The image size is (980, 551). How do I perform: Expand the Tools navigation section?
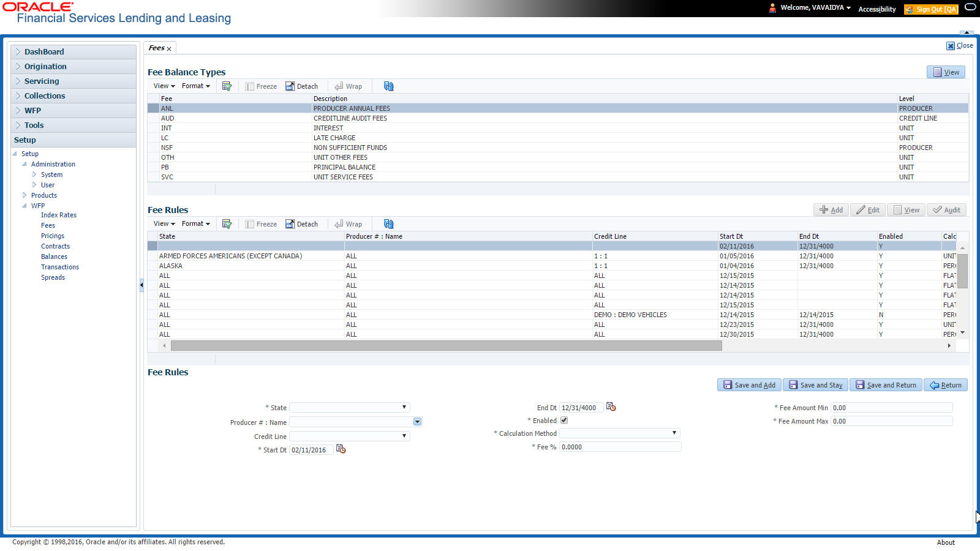(x=73, y=126)
